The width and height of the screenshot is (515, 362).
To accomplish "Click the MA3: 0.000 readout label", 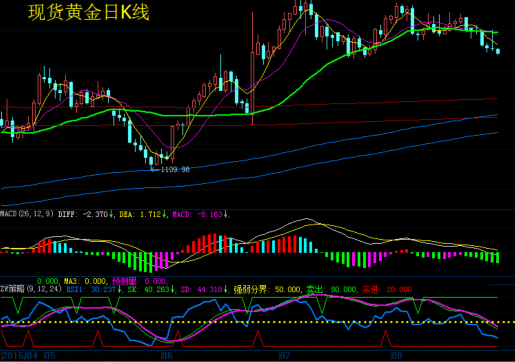I will (85, 281).
